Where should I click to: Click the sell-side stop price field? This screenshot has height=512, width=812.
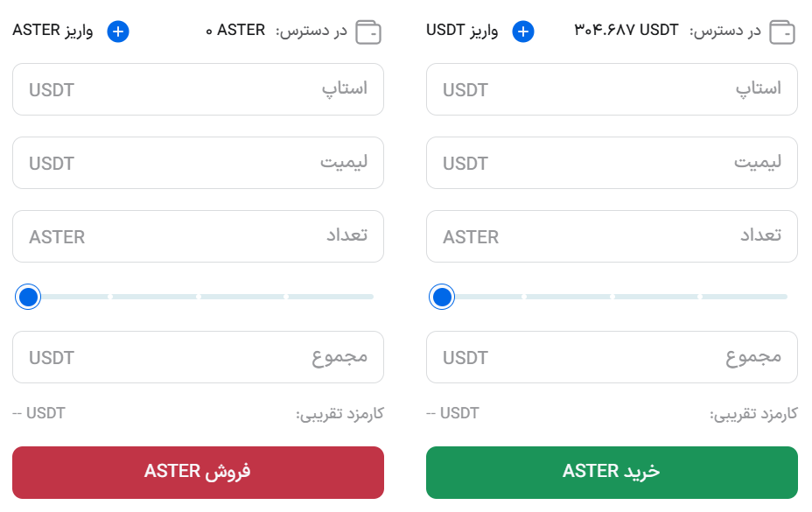tap(198, 89)
